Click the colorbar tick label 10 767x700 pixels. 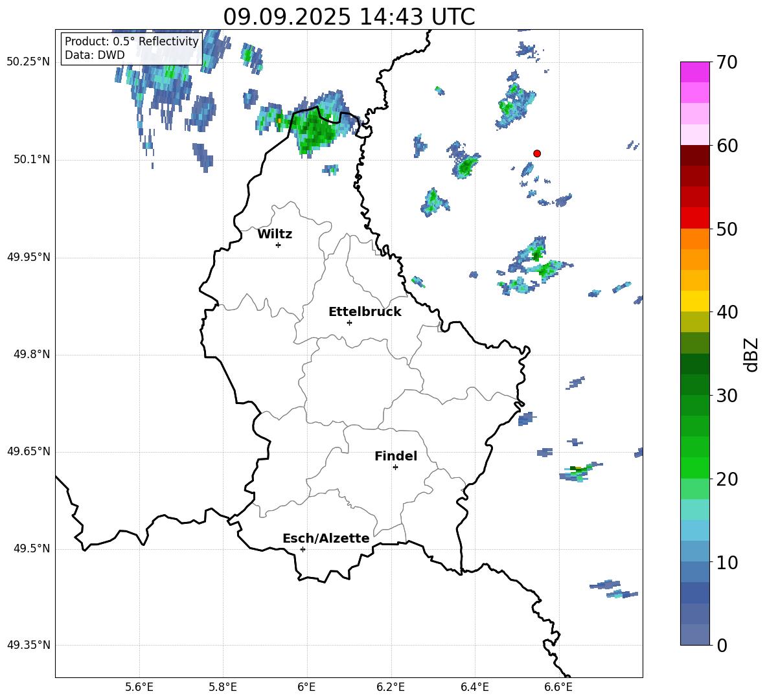click(x=727, y=562)
